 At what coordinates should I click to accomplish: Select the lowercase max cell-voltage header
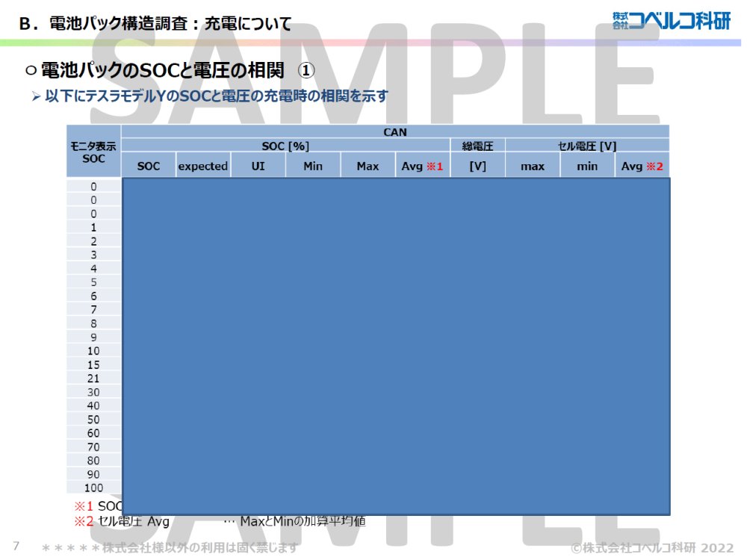(x=532, y=166)
